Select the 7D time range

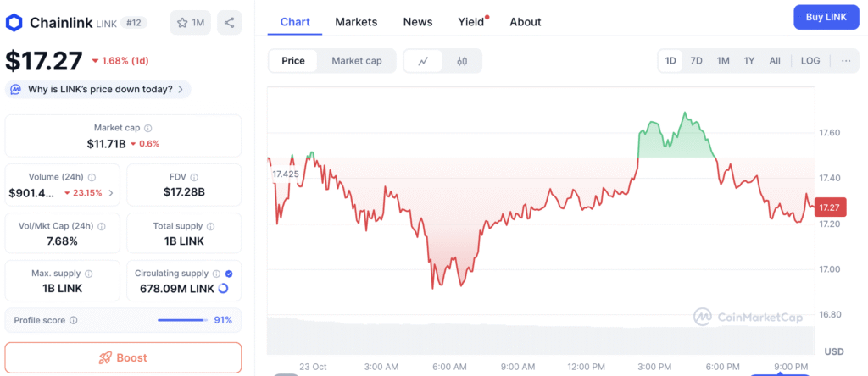[x=696, y=61]
